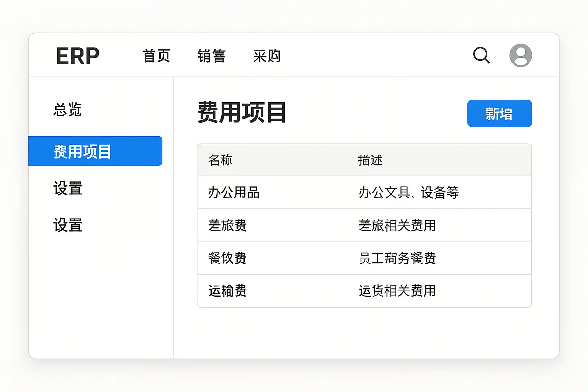This screenshot has height=392, width=588.
Task: Switch to the 采购 top menu
Action: click(x=267, y=56)
